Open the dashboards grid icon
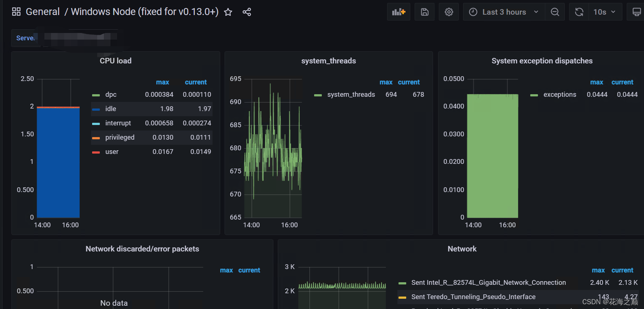This screenshot has width=644, height=309. (16, 12)
